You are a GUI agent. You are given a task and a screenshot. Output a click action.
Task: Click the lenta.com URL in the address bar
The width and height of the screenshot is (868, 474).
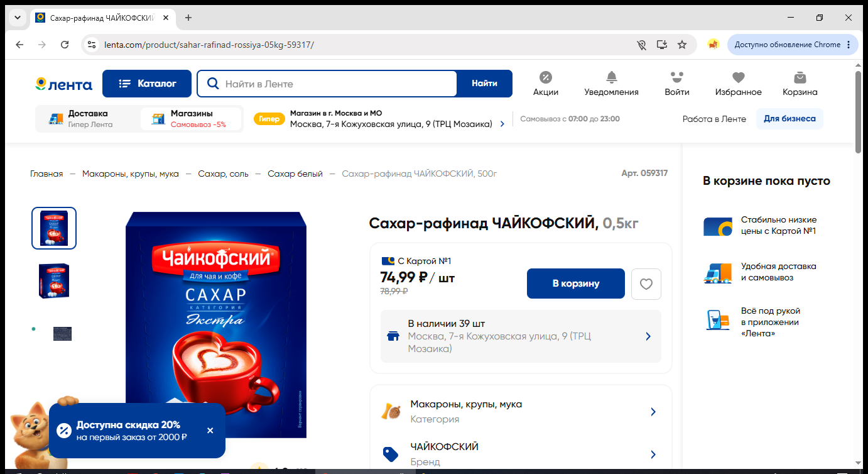(x=209, y=45)
